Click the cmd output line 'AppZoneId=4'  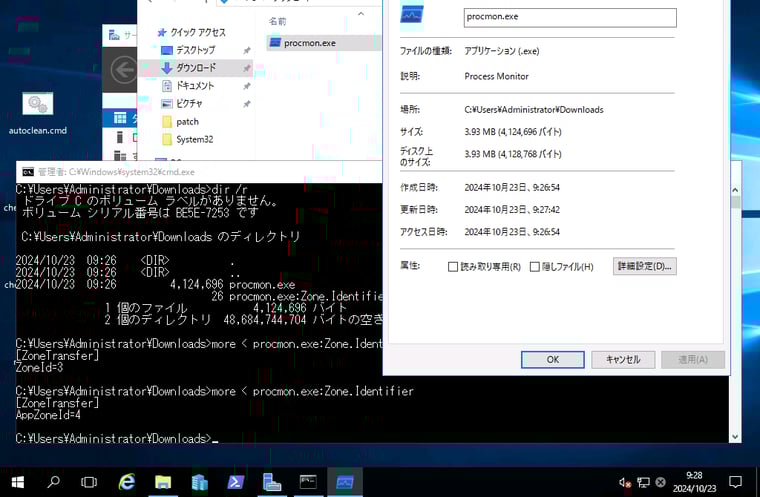pyautogui.click(x=48, y=415)
